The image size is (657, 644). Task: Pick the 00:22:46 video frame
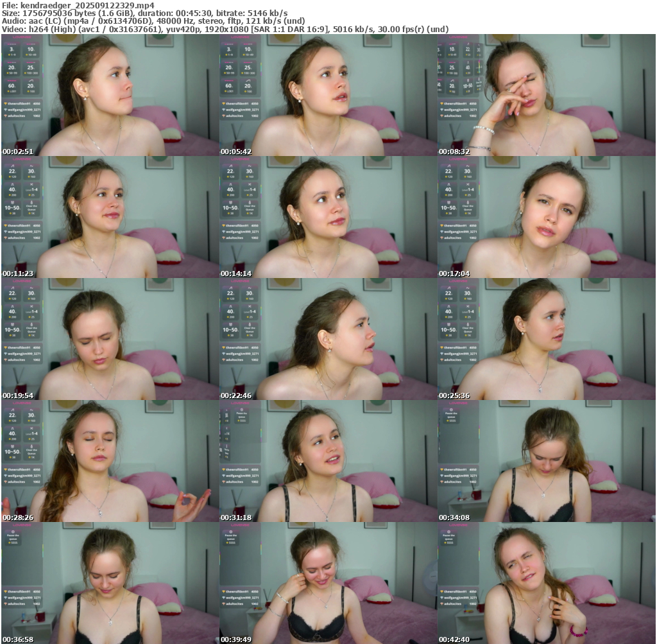point(328,339)
